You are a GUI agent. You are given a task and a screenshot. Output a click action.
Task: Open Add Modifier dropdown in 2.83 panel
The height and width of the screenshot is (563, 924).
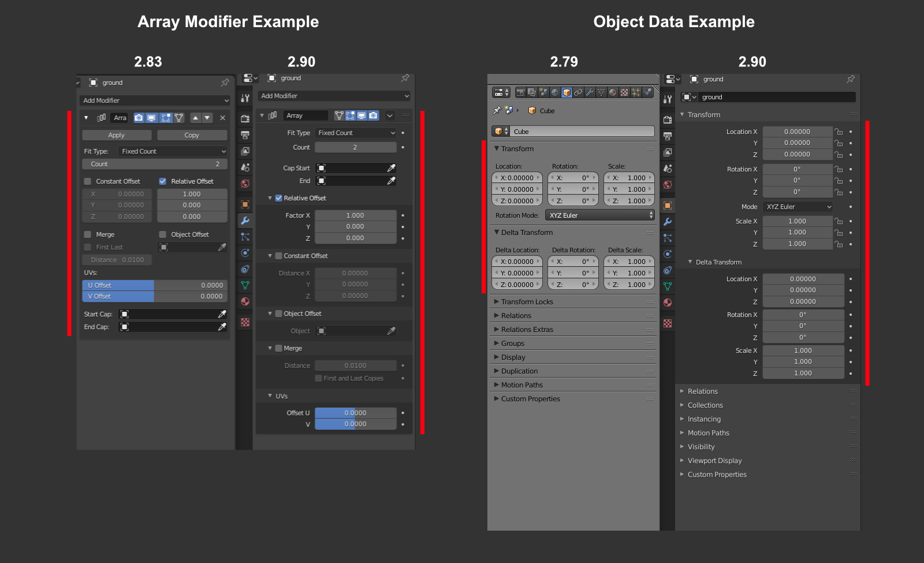(155, 100)
